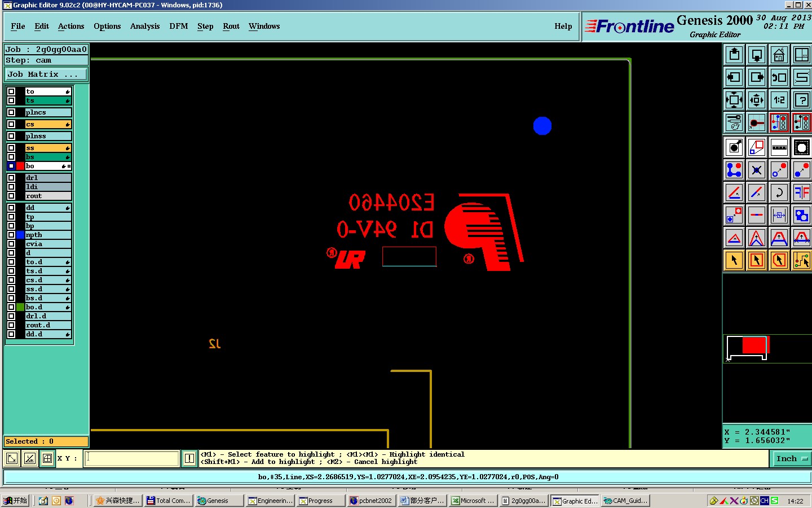Open the Job Matrix ... selector

click(46, 75)
